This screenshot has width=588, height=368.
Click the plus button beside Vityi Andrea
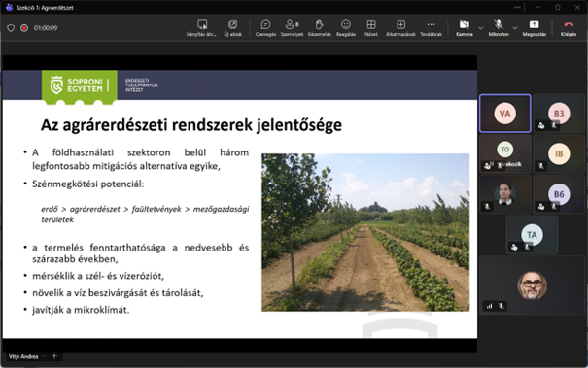[x=54, y=356]
